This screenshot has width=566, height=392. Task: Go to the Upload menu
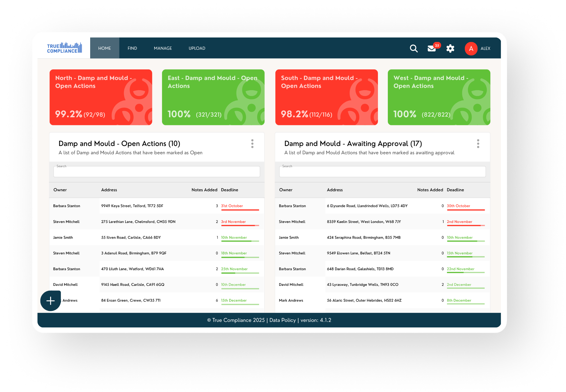pos(197,48)
